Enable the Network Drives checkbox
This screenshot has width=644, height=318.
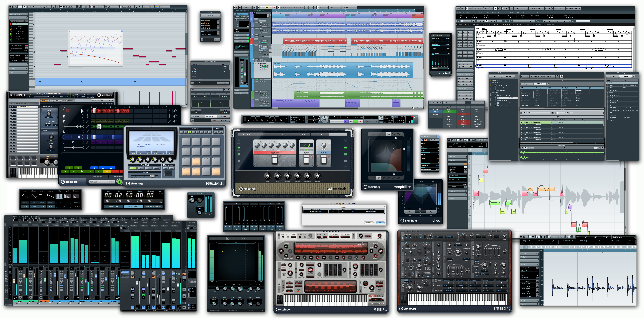coord(490,88)
